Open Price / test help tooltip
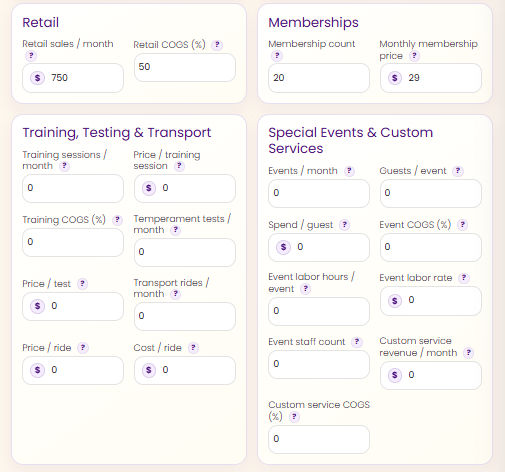This screenshot has height=472, width=505. (82, 284)
